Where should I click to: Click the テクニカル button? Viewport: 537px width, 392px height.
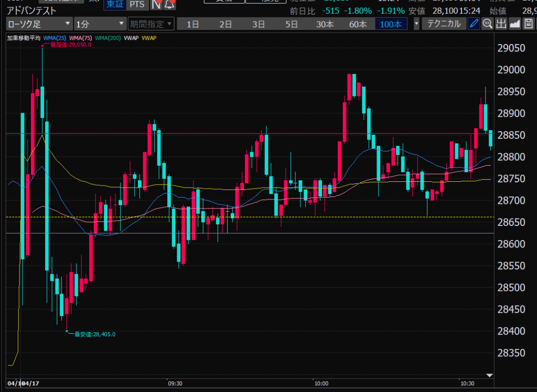444,24
